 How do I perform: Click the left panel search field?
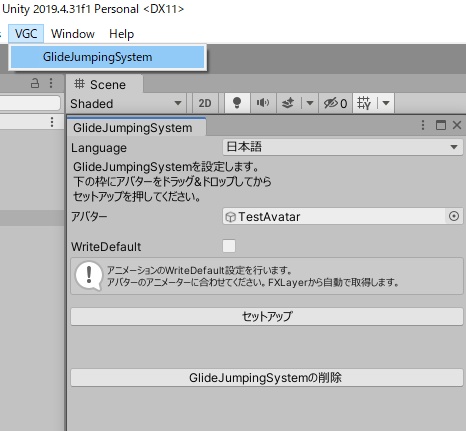click(30, 103)
